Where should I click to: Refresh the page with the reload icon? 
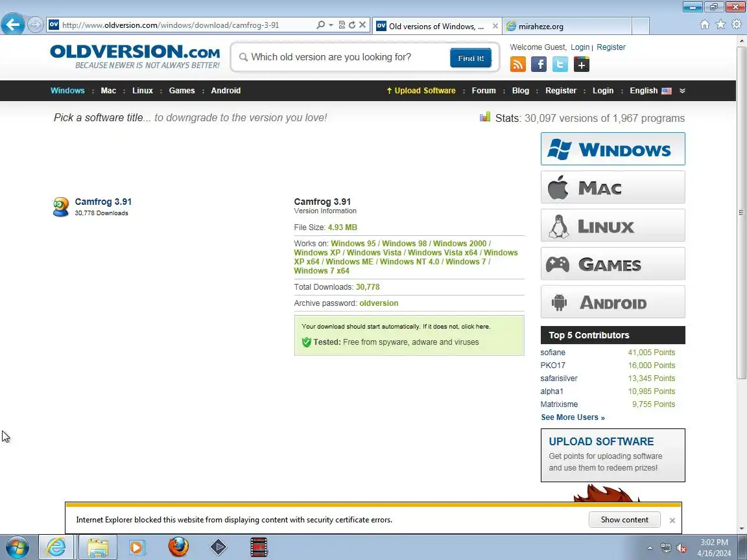pos(352,25)
